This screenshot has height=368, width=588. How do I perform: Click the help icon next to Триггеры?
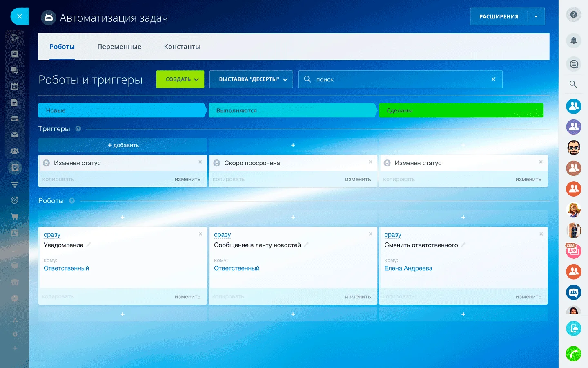(x=78, y=129)
